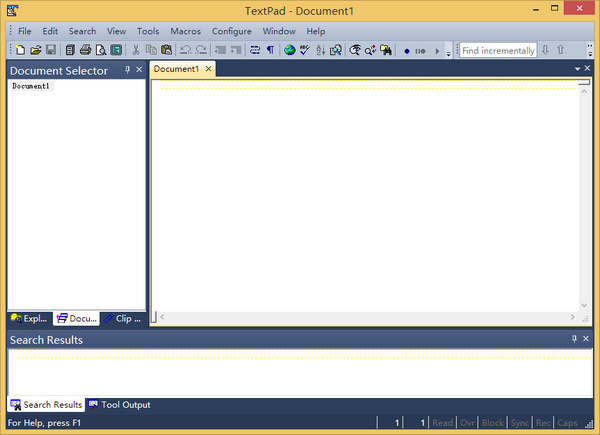Click the Page Setup toolbar icon

(116, 50)
